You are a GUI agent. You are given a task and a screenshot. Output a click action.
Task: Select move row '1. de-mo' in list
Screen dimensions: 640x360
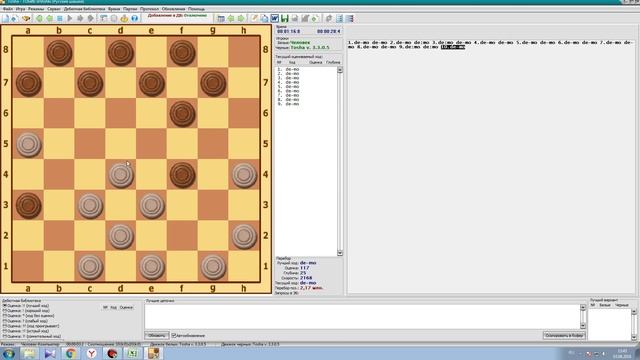(288, 69)
